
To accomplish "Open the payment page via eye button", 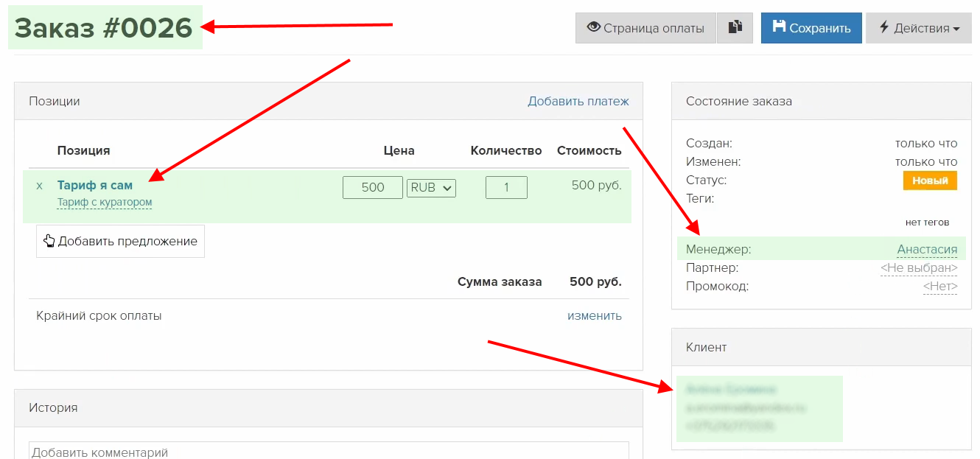I will tap(645, 28).
